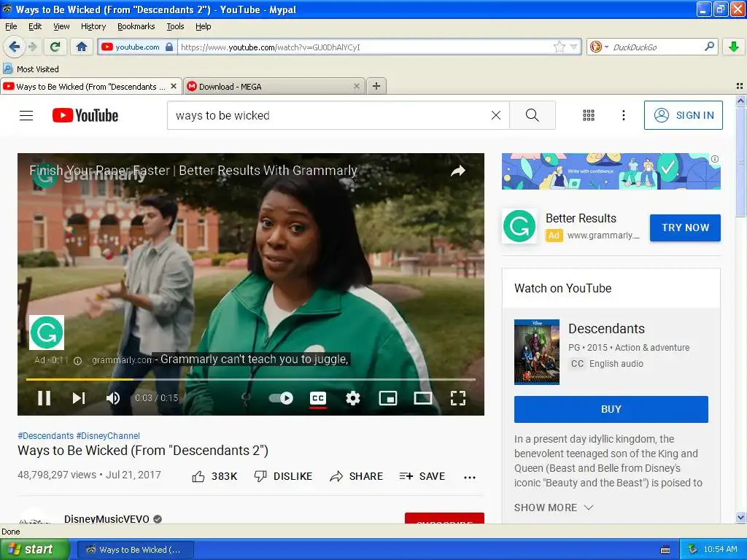Screen dimensions: 747x560
Task: Open the YouTube hamburger guide menu
Action: point(26,115)
